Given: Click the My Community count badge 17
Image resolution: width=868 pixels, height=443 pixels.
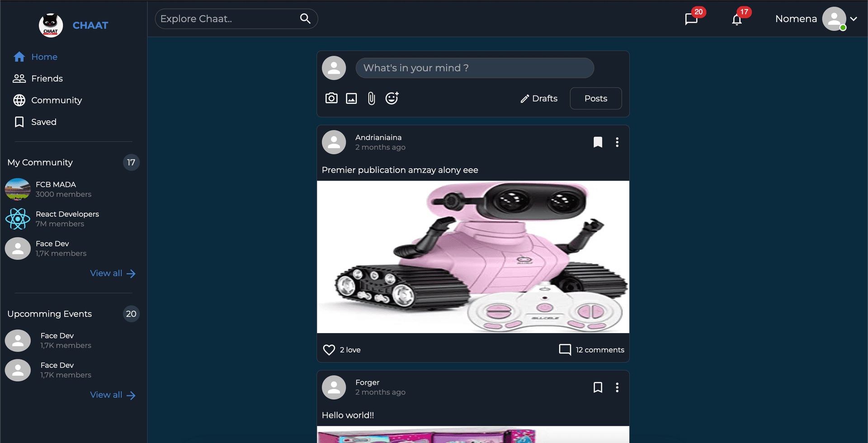Looking at the screenshot, I should tap(131, 162).
